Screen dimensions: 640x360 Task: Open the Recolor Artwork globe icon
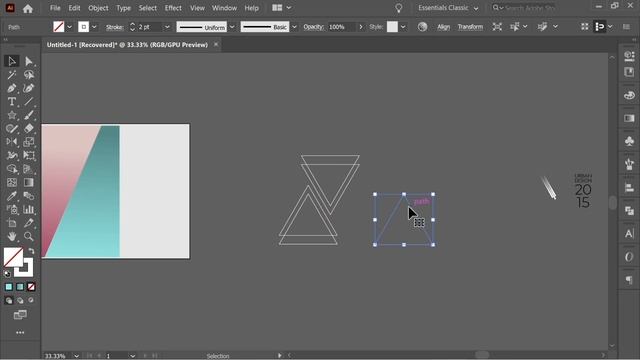pyautogui.click(x=422, y=27)
